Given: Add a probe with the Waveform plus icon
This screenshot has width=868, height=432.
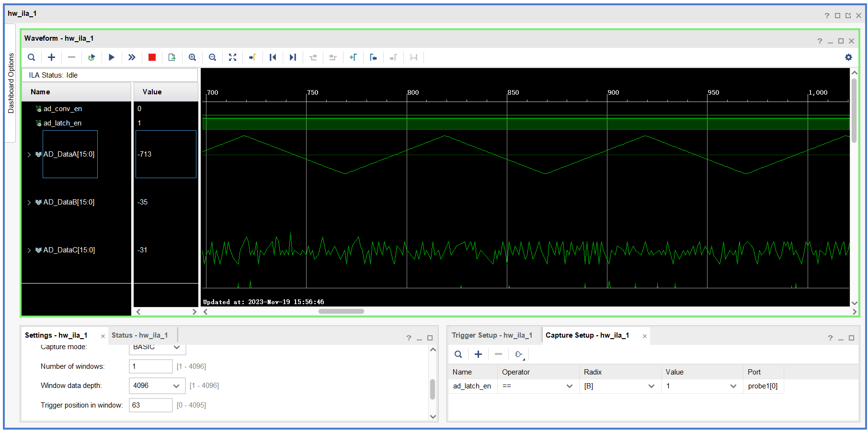Looking at the screenshot, I should point(51,57).
